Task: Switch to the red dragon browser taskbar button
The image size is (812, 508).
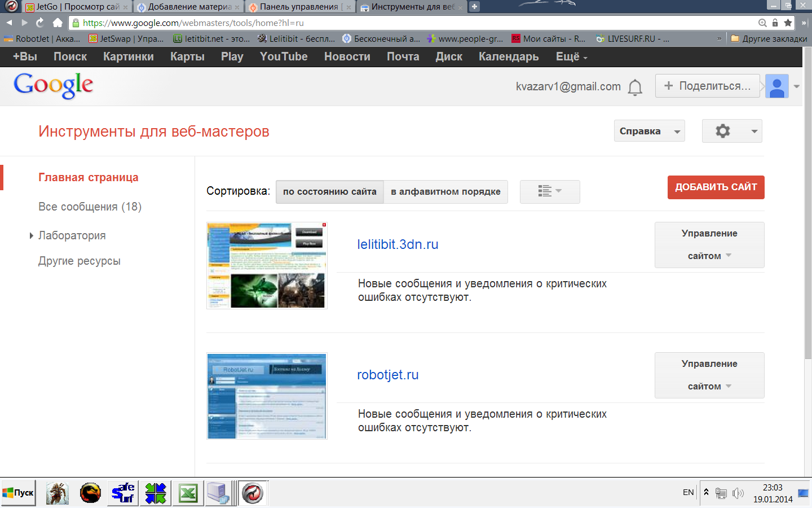Action: click(x=253, y=493)
